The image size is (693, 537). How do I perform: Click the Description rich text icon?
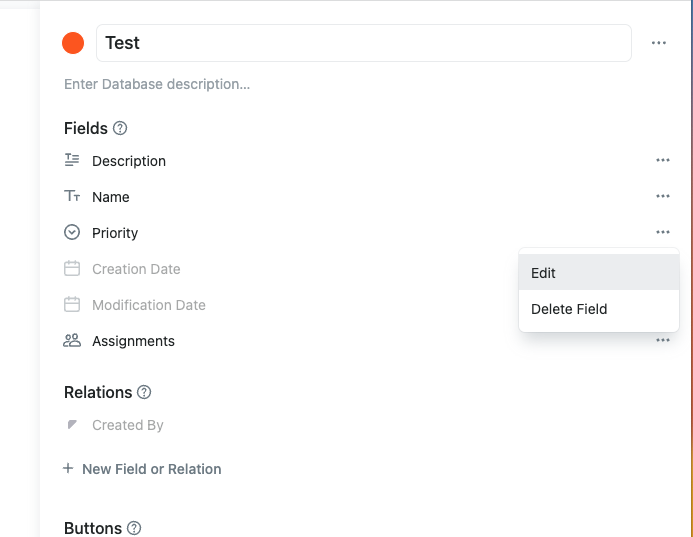coord(72,160)
